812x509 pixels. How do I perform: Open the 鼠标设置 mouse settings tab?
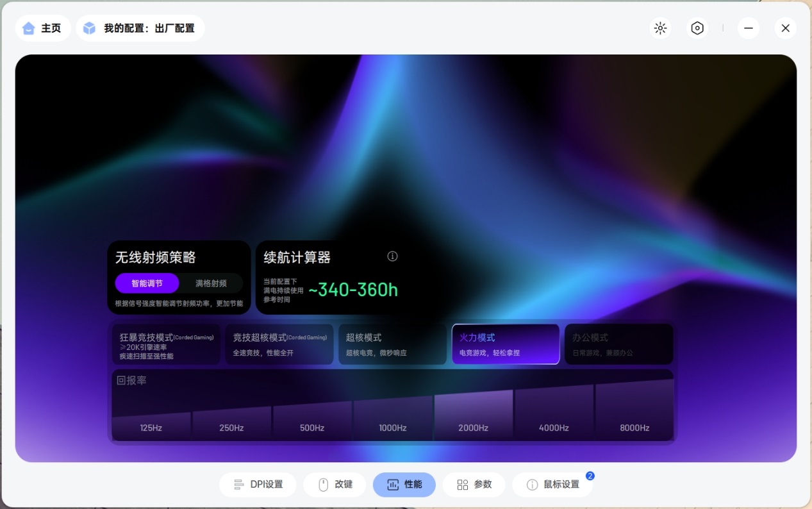point(552,485)
